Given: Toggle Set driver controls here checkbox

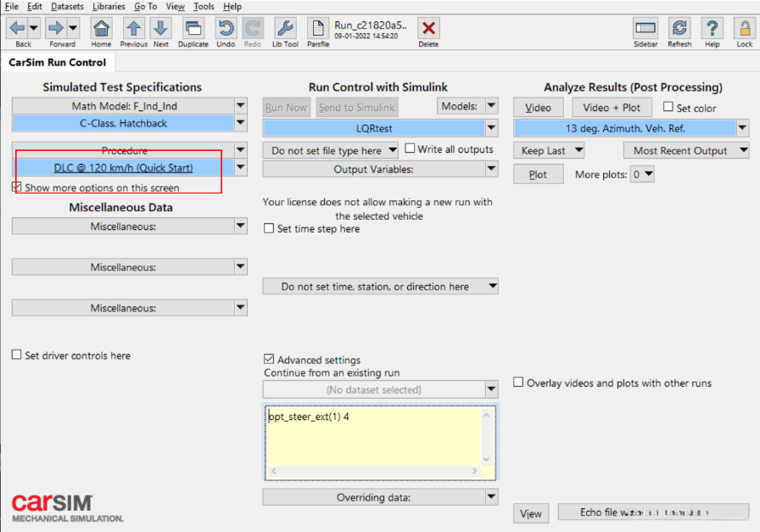Looking at the screenshot, I should point(16,355).
